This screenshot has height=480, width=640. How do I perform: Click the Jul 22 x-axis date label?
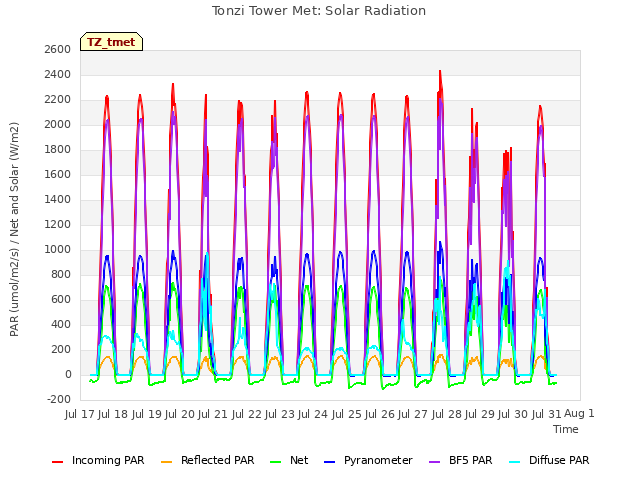(x=247, y=414)
